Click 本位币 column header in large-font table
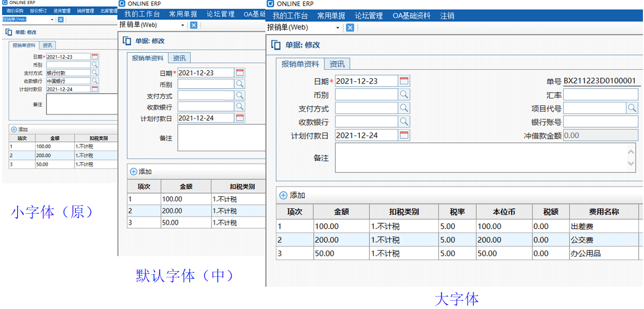The width and height of the screenshot is (644, 309). 504,212
